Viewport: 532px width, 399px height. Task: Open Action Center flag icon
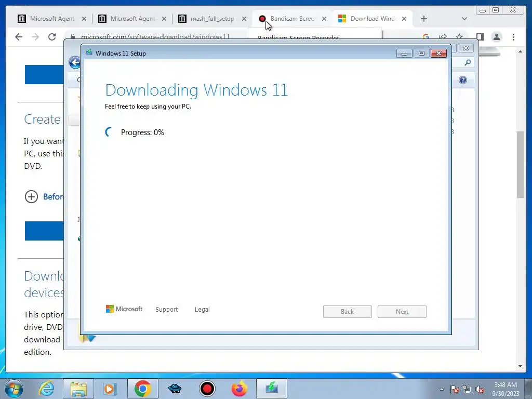tap(454, 389)
